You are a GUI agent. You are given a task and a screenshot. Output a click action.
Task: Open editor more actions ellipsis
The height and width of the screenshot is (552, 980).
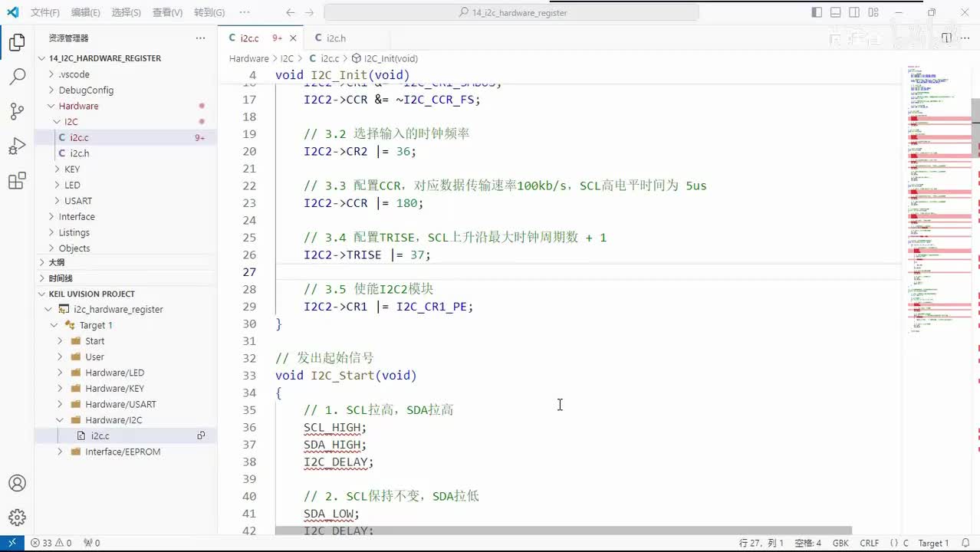tap(965, 38)
